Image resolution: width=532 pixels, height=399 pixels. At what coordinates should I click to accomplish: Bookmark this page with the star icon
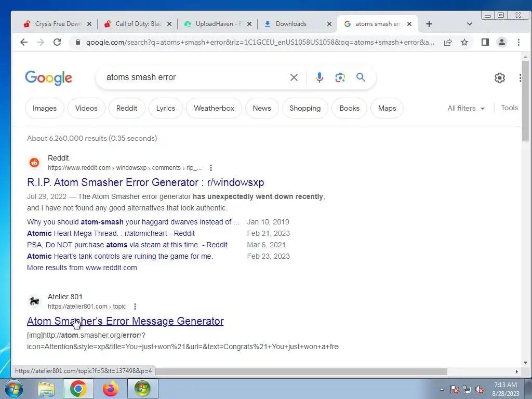[464, 42]
